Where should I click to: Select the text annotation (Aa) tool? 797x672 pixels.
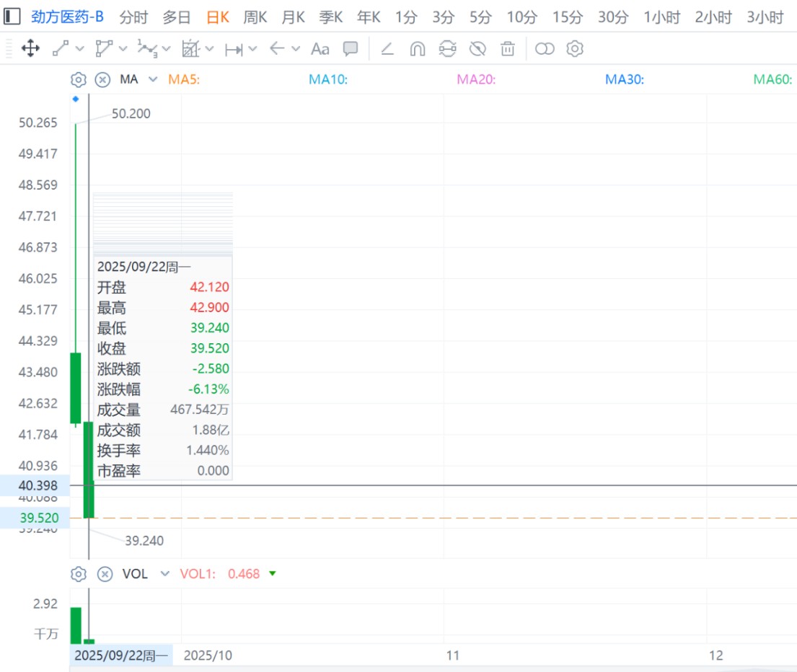click(320, 49)
